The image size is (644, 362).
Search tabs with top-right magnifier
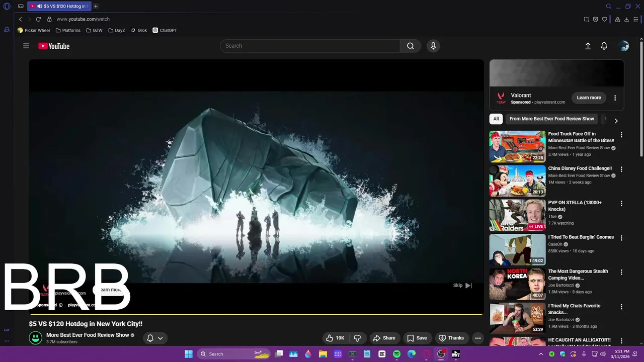[x=608, y=6]
